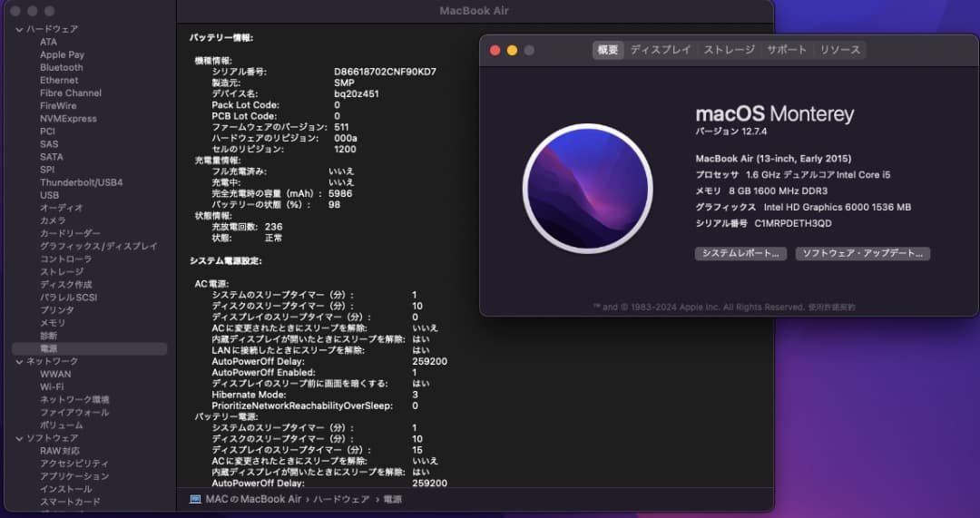
Task: Select RAW対応 in the sidebar
Action: point(59,451)
